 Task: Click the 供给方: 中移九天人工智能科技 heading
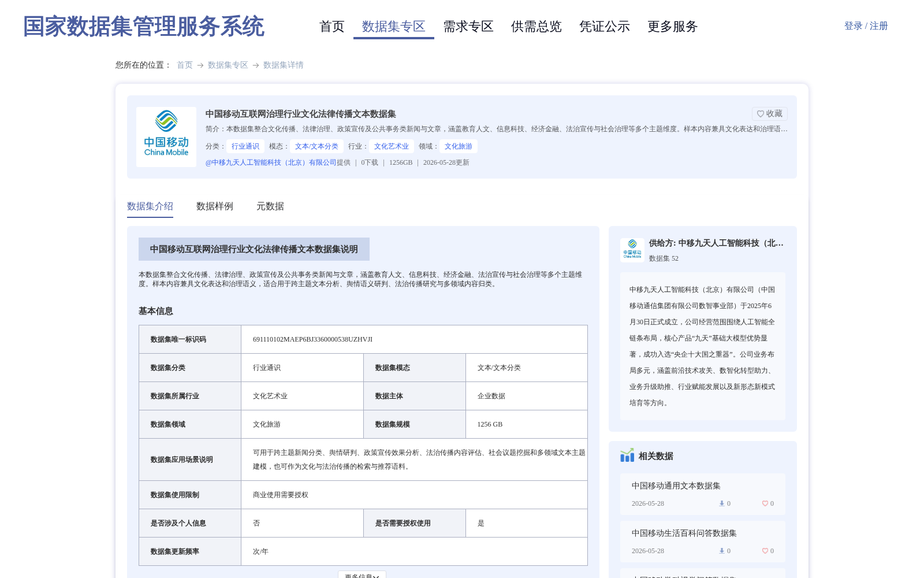point(716,243)
